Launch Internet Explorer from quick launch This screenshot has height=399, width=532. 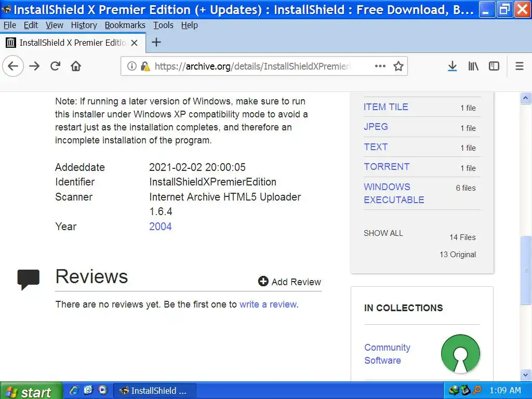74,390
